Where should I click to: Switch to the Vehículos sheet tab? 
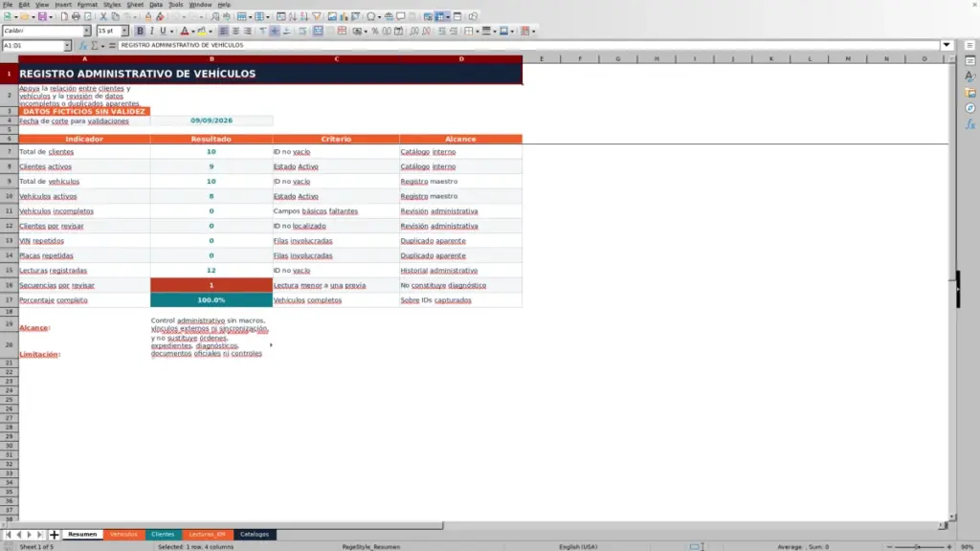[123, 534]
